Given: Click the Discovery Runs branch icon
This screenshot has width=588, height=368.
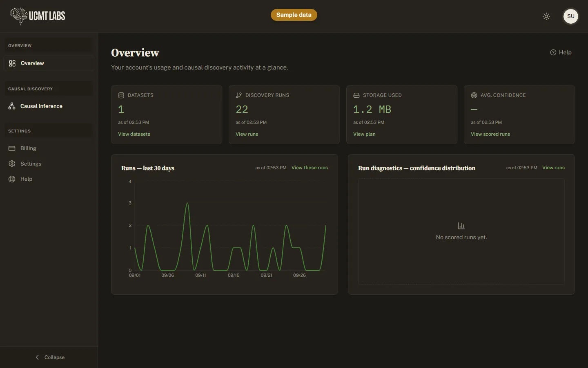Looking at the screenshot, I should point(239,95).
